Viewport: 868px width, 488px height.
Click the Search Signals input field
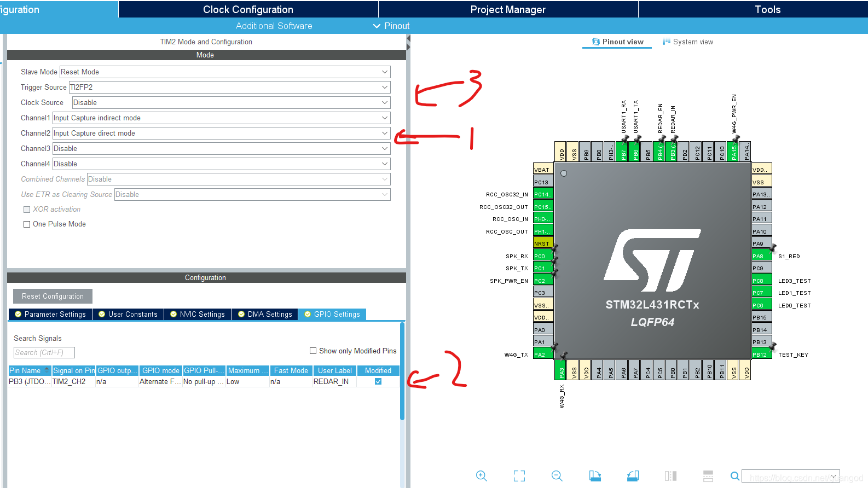[x=44, y=353]
